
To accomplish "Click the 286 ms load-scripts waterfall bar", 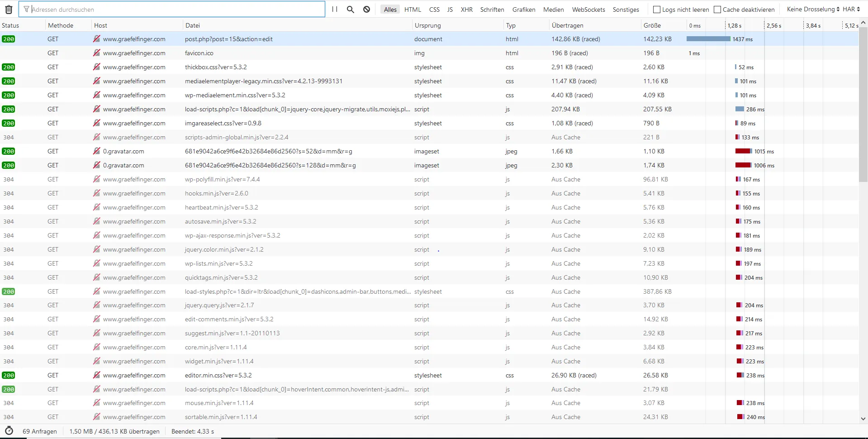I will point(740,109).
